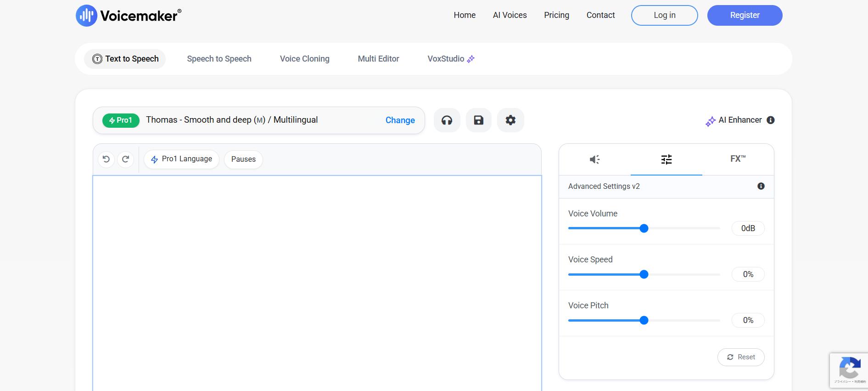Open the Home page link

point(465,15)
